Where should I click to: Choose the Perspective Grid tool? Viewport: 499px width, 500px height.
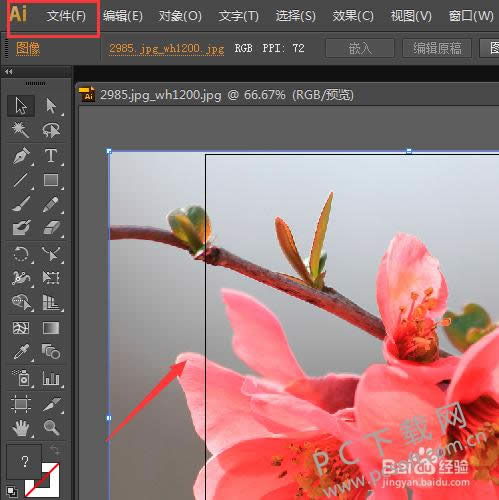51,302
